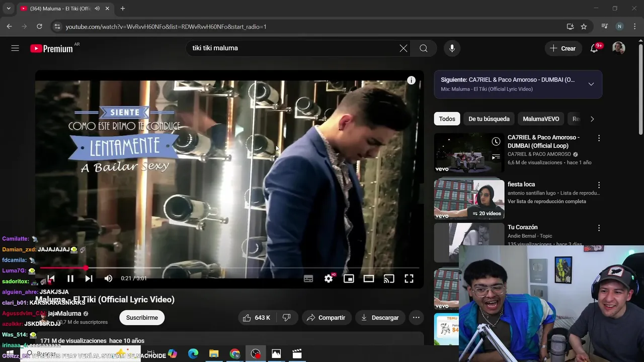Select the MalumaVEVO chip
The height and width of the screenshot is (362, 644).
[x=541, y=119]
